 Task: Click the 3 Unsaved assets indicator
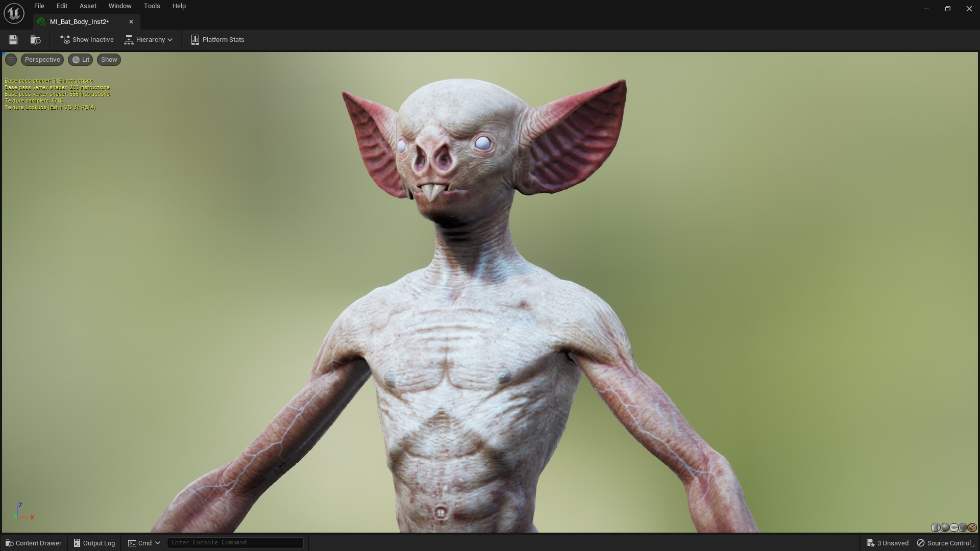tap(888, 543)
